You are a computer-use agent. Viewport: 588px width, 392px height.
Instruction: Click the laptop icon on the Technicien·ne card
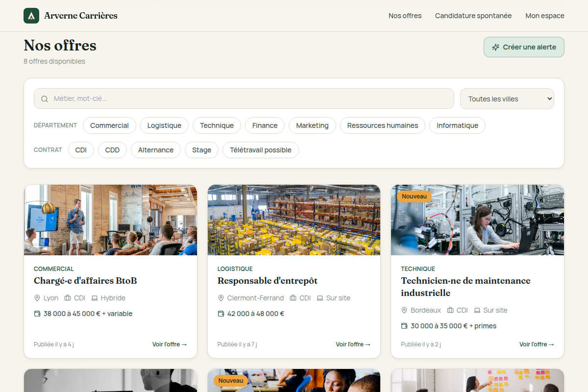pyautogui.click(x=477, y=310)
